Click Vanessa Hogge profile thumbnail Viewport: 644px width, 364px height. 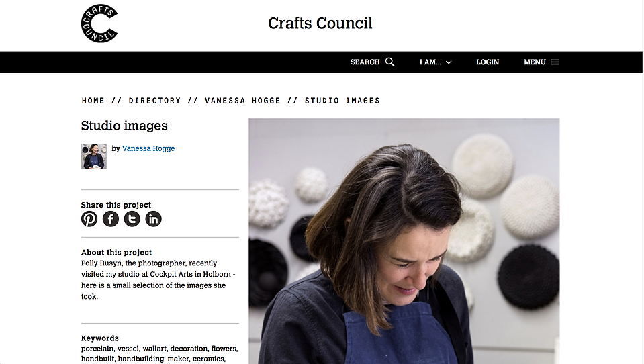[93, 156]
